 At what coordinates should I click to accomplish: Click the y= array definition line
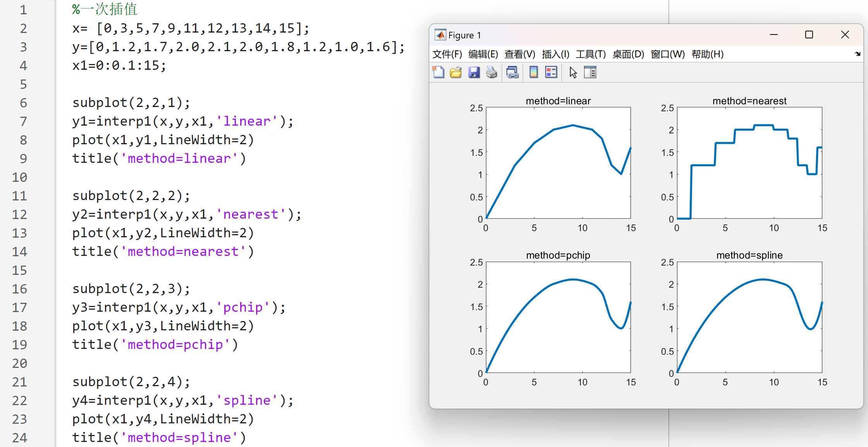tap(238, 47)
